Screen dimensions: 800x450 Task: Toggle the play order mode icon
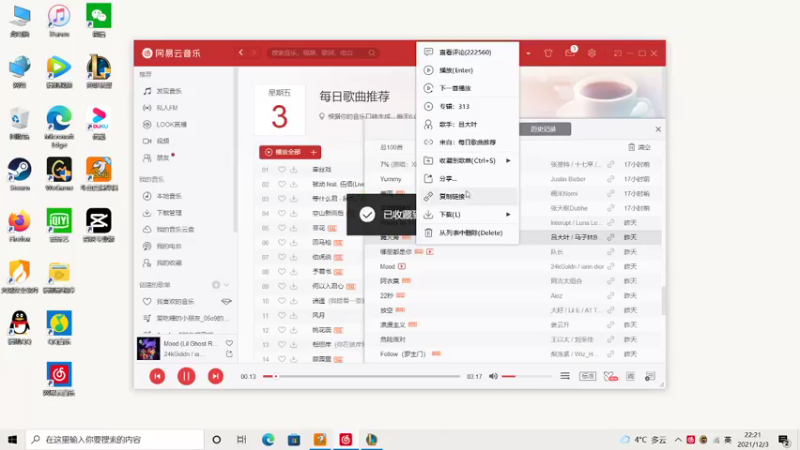pos(565,376)
